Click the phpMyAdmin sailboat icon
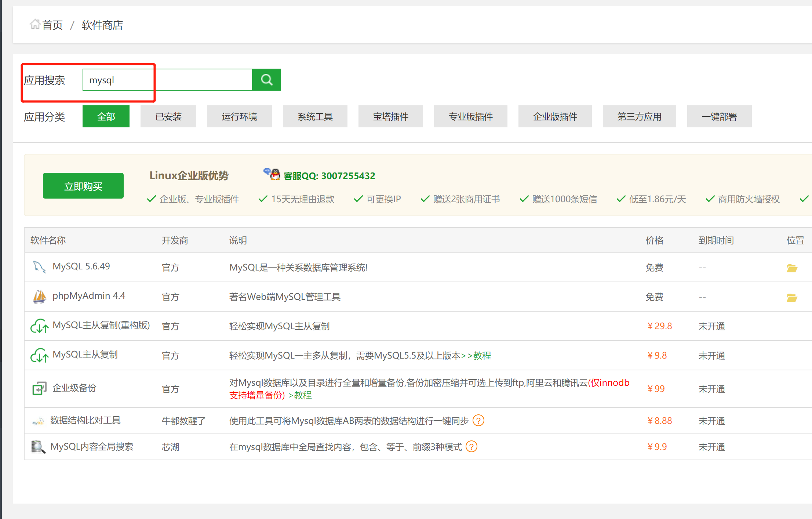 [x=39, y=297]
